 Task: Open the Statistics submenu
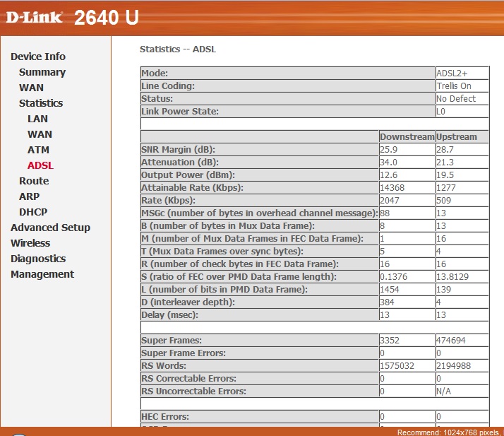41,103
